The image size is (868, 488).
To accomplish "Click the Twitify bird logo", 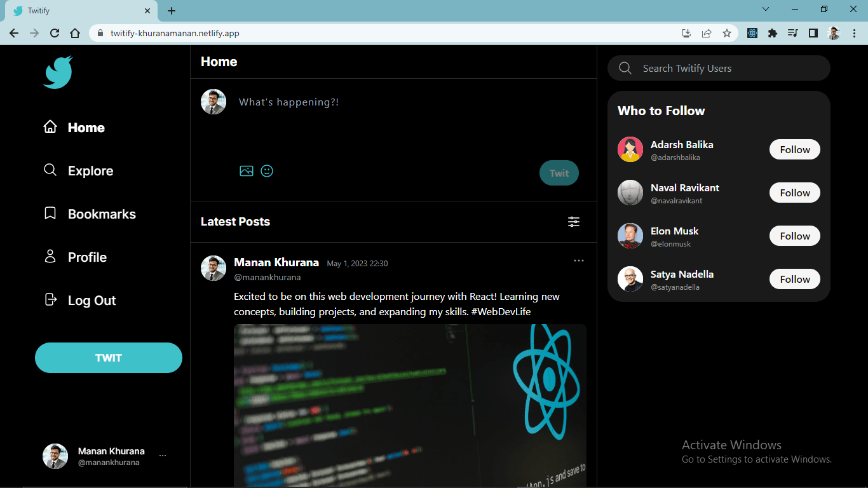I will (57, 72).
